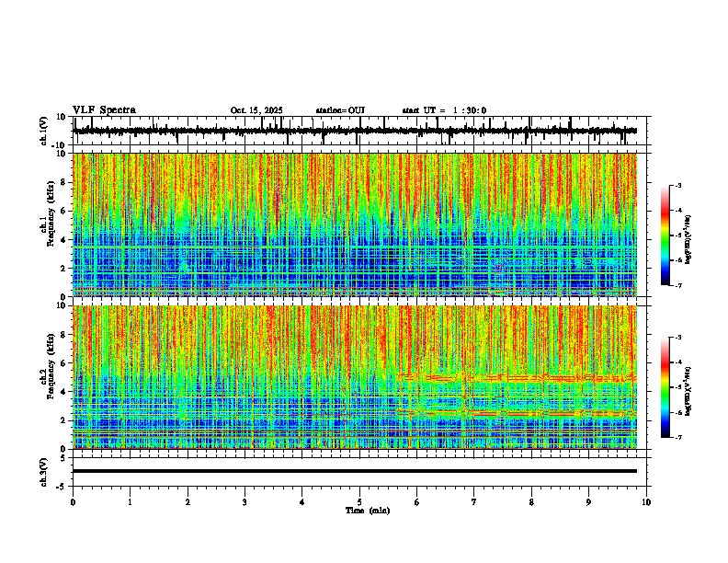Click time axis tick label "7"

coord(474,502)
